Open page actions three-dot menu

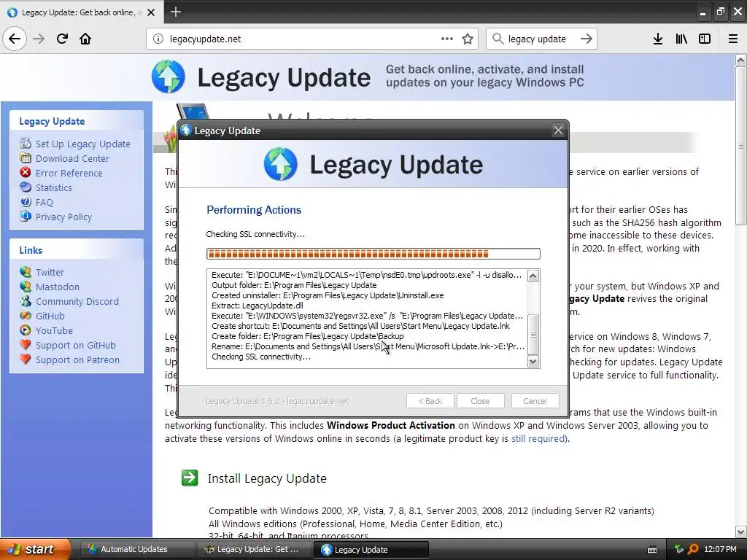click(x=447, y=39)
